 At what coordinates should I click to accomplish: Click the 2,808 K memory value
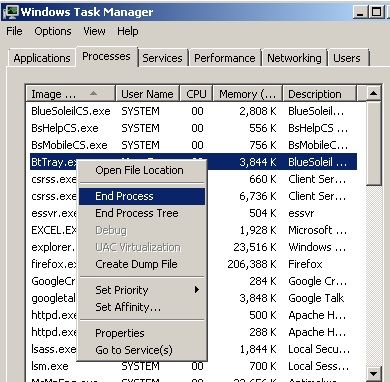258,111
